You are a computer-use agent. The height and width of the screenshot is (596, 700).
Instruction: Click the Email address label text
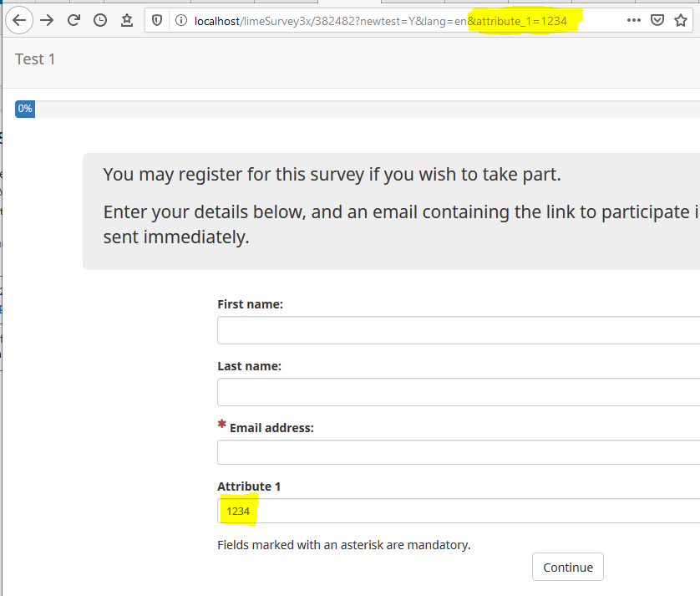(x=271, y=427)
